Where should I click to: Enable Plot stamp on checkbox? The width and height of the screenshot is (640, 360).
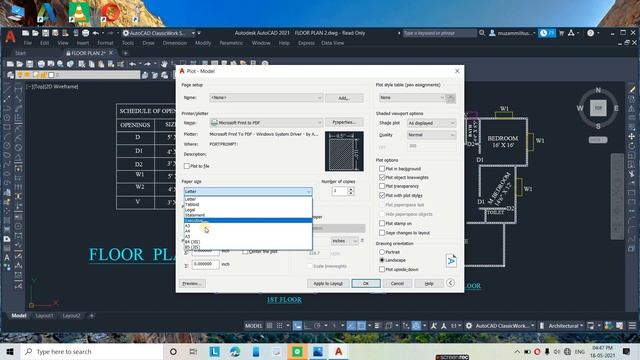[x=382, y=223]
